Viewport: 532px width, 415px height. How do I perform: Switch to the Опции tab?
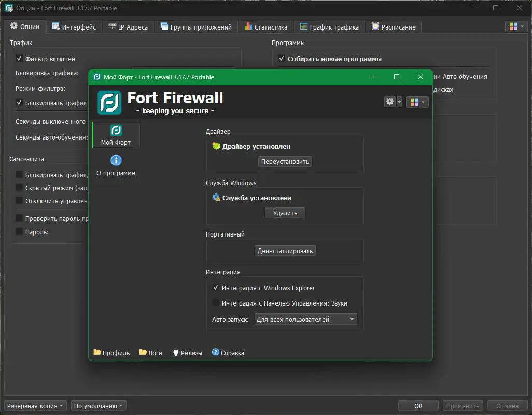click(x=25, y=26)
